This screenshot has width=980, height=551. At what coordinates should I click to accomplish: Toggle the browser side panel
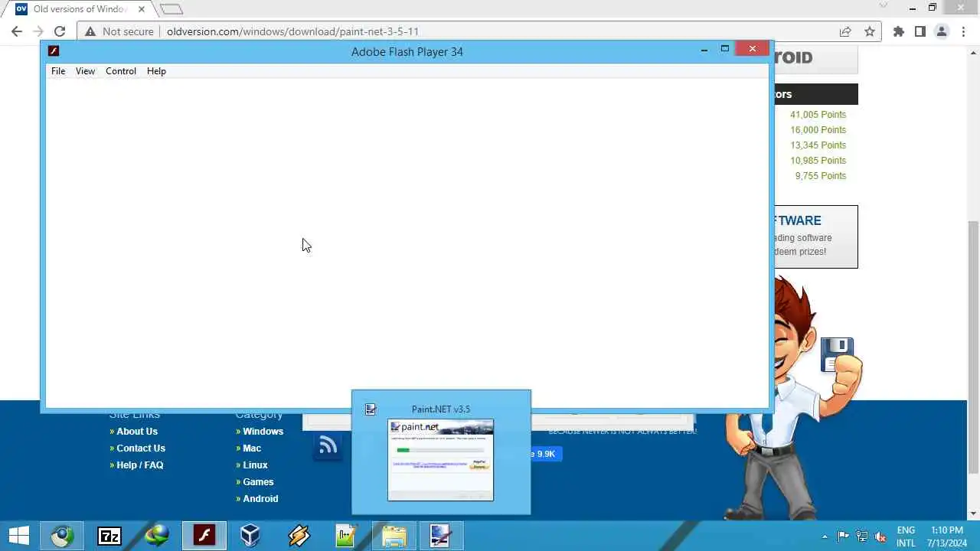920,31
